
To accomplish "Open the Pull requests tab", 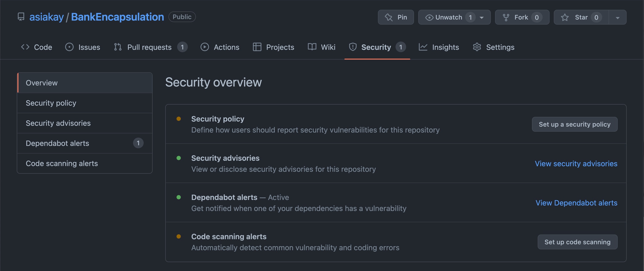I will 150,47.
